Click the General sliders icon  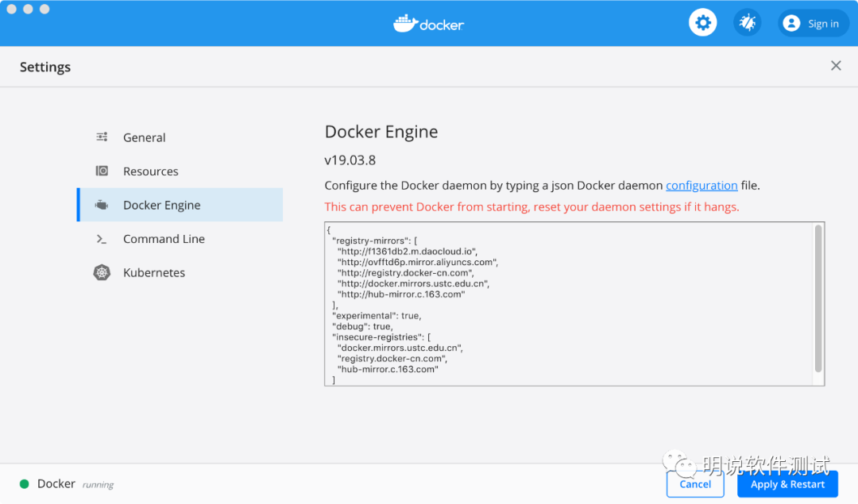tap(102, 137)
